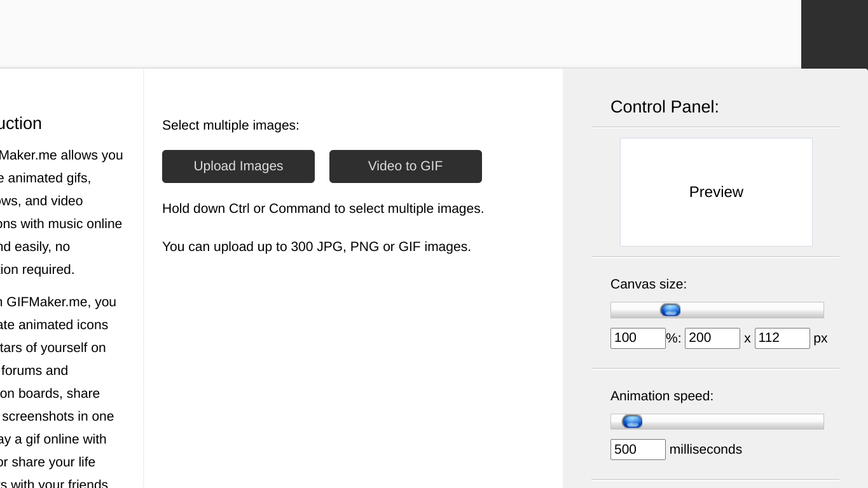The image size is (868, 488).
Task: Click the "milliseconds" unit label
Action: tap(706, 449)
